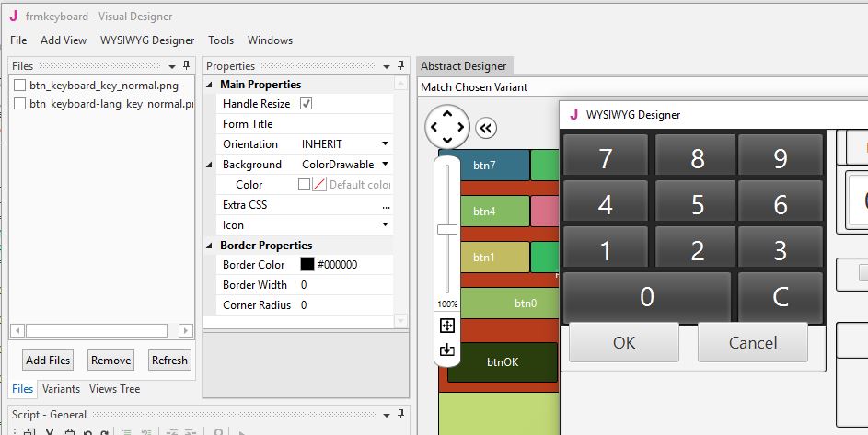Click the Remove button
The image size is (868, 435).
(x=111, y=361)
